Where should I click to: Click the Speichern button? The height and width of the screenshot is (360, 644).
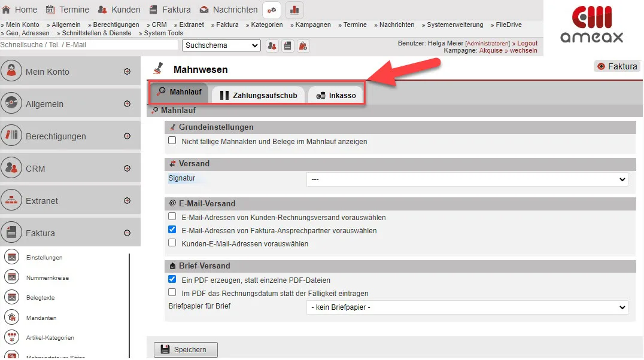point(186,350)
